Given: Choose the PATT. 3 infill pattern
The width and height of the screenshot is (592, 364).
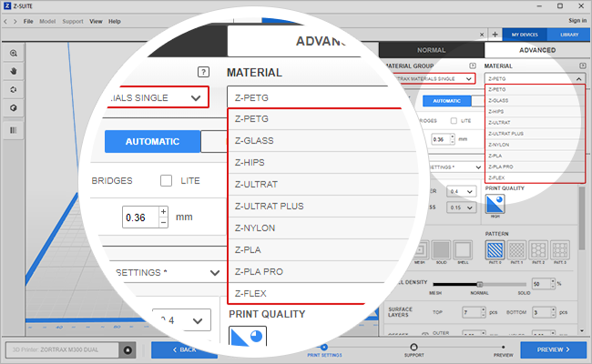Looking at the screenshot, I should [560, 249].
